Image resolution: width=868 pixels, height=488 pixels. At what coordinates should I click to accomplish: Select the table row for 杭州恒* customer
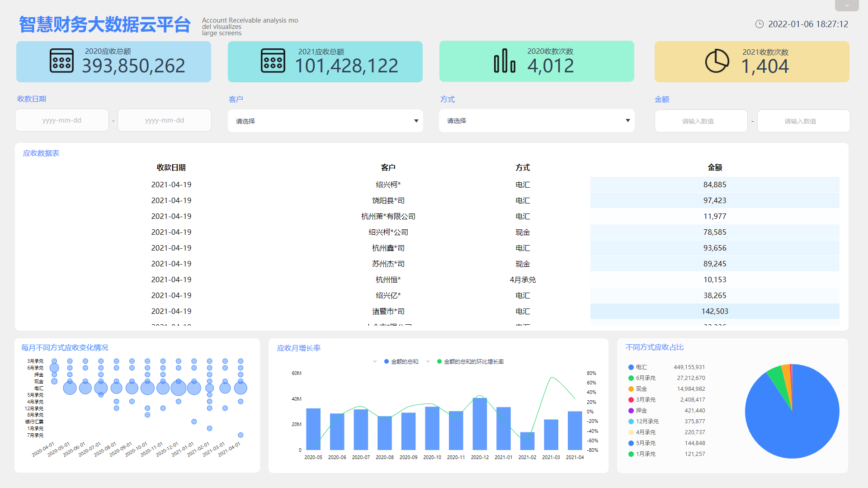click(x=389, y=280)
